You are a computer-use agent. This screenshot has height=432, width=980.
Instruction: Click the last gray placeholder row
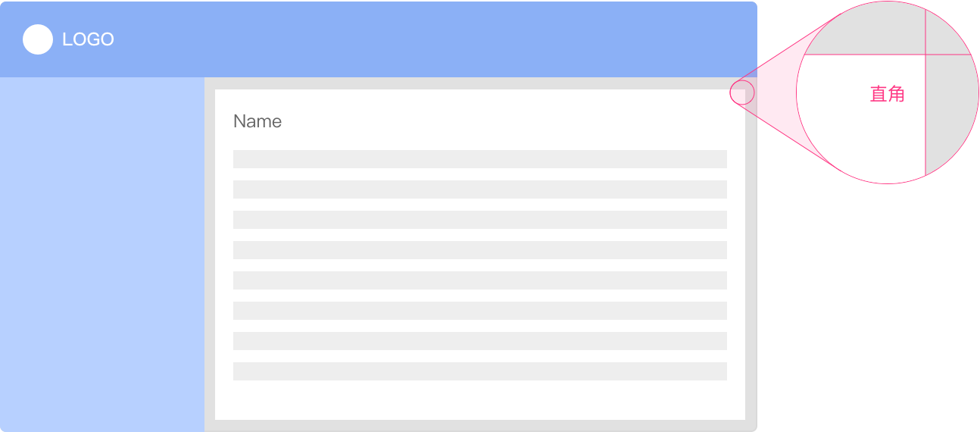[480, 371]
